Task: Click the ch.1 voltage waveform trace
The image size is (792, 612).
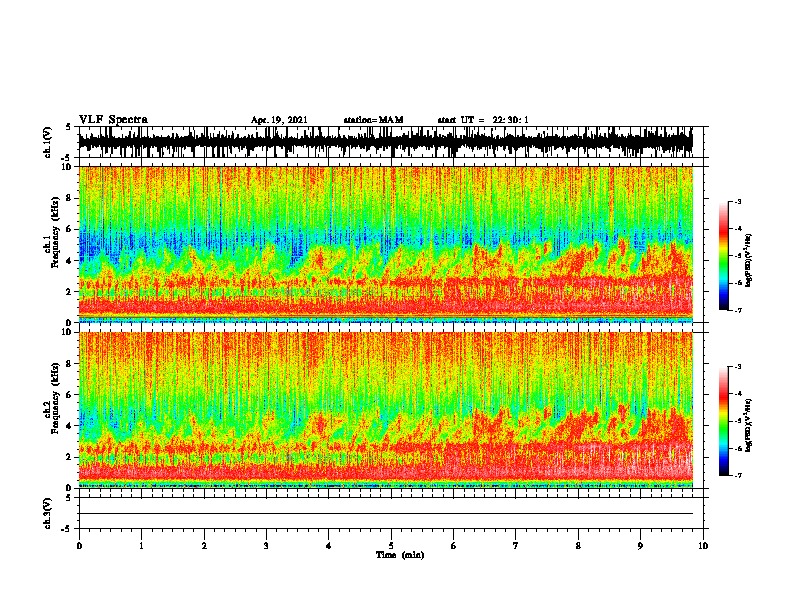Action: pyautogui.click(x=385, y=142)
